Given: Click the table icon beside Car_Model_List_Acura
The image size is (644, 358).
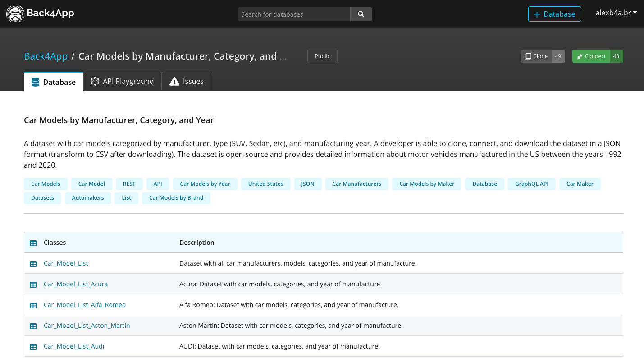Looking at the screenshot, I should pos(33,285).
